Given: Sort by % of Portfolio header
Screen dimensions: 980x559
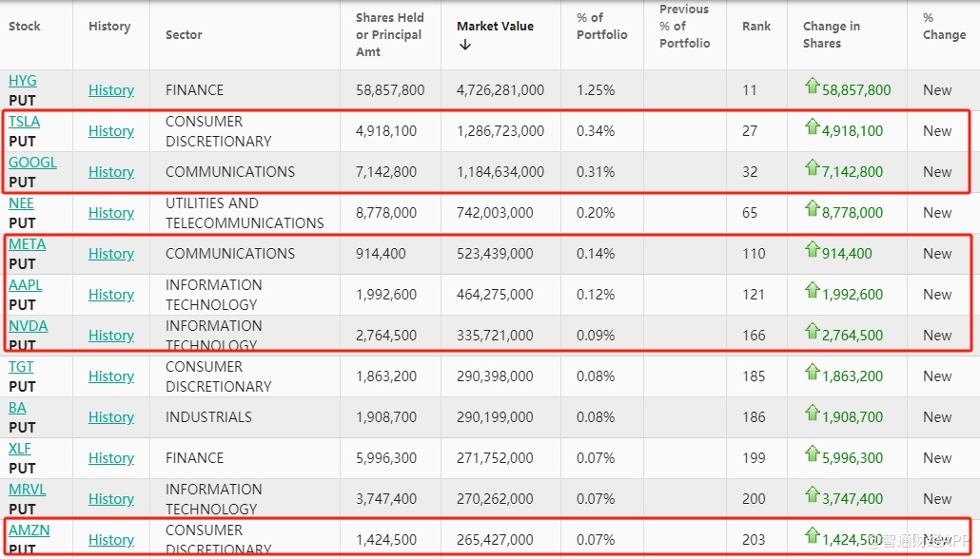Looking at the screenshot, I should coord(601,27).
